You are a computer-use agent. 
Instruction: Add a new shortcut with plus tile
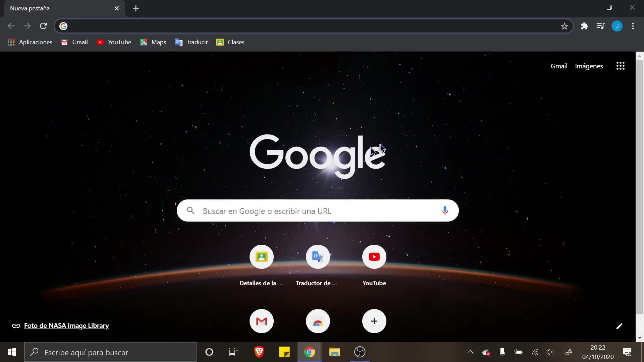374,321
